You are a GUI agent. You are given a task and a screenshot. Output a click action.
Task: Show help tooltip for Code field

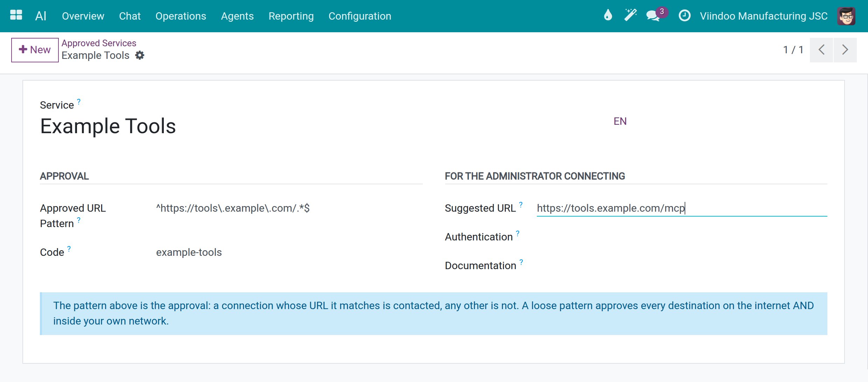69,249
